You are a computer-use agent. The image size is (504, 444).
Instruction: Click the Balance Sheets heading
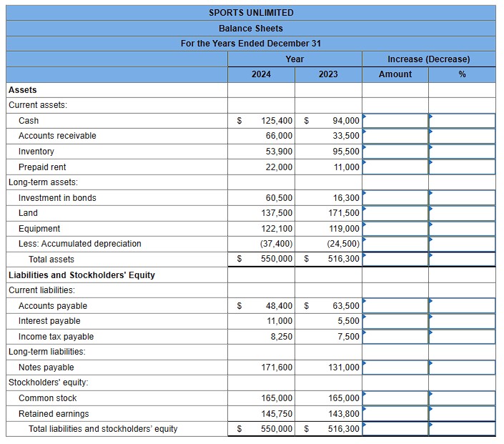(251, 29)
